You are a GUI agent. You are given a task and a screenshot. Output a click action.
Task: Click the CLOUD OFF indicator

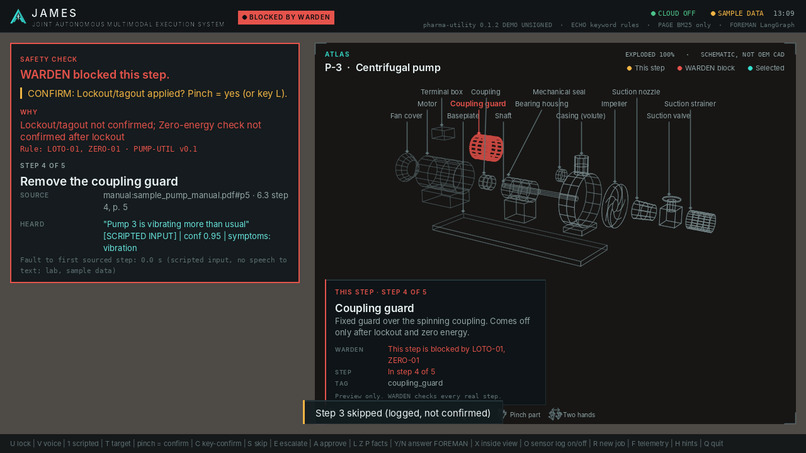coord(673,13)
